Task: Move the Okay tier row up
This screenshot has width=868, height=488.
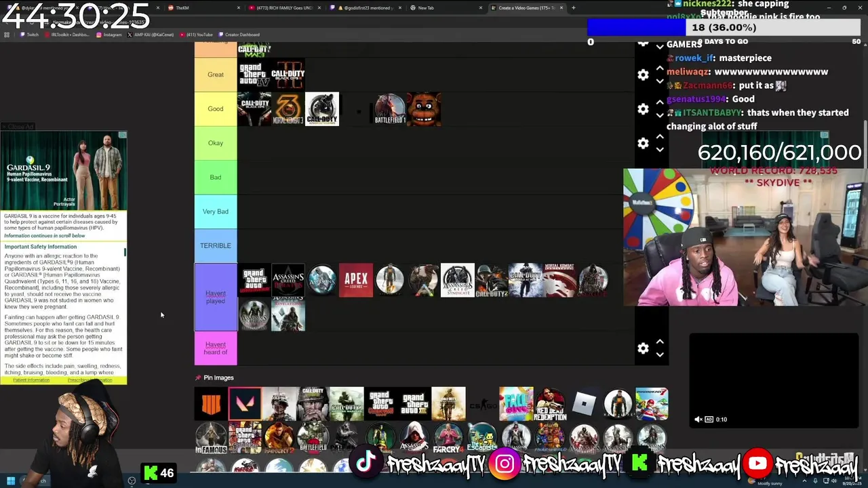Action: pyautogui.click(x=660, y=137)
